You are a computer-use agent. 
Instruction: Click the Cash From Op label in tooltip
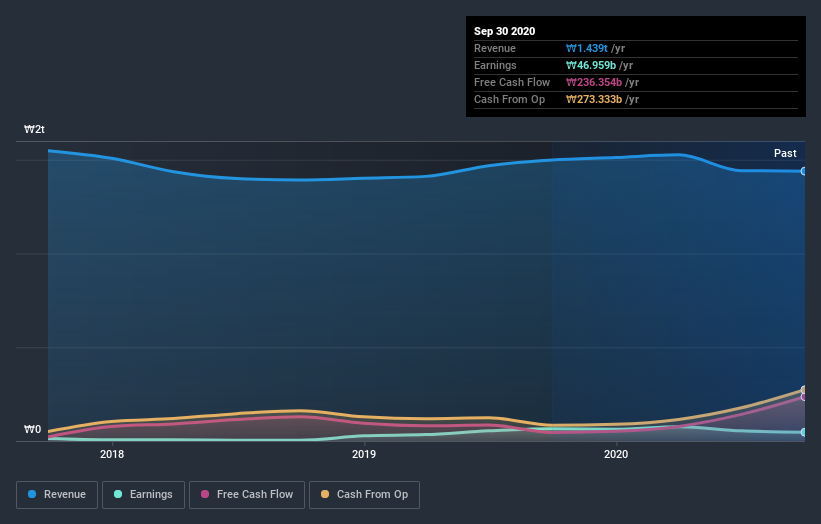click(509, 99)
